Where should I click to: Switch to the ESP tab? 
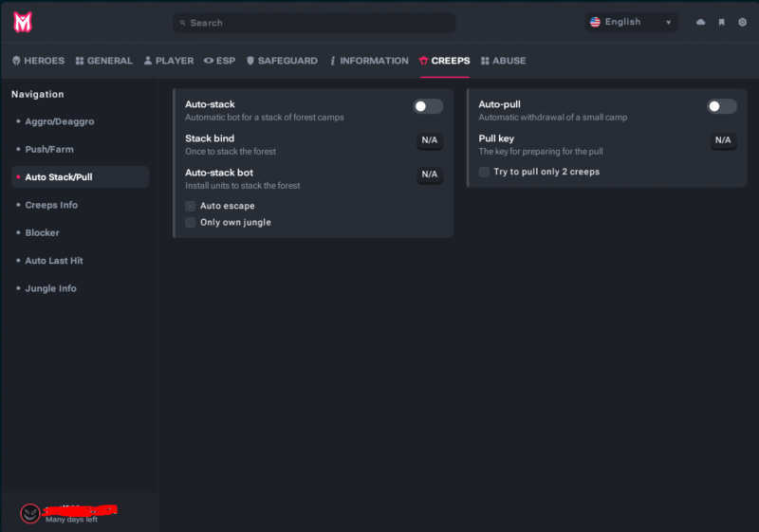(x=219, y=61)
